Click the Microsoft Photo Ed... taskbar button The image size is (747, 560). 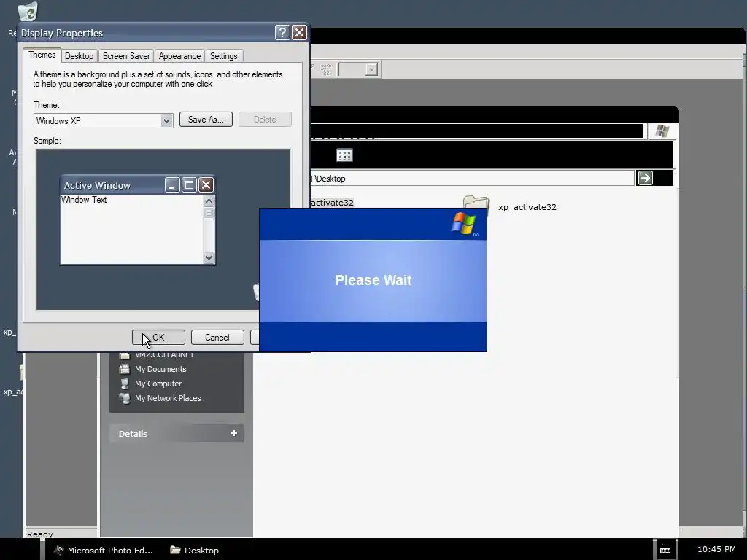[x=104, y=550]
